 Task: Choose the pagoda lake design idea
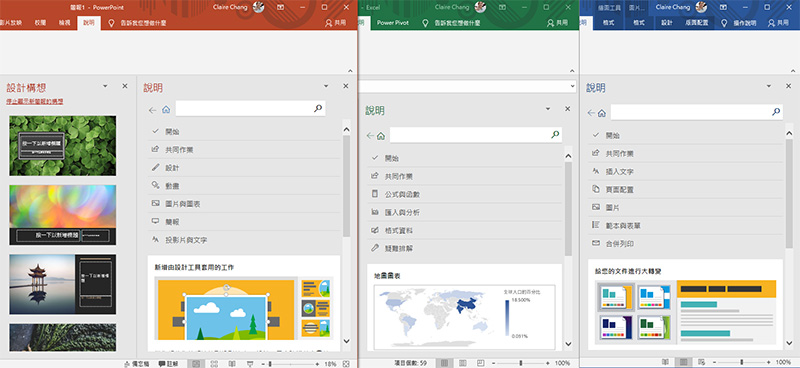(62, 284)
